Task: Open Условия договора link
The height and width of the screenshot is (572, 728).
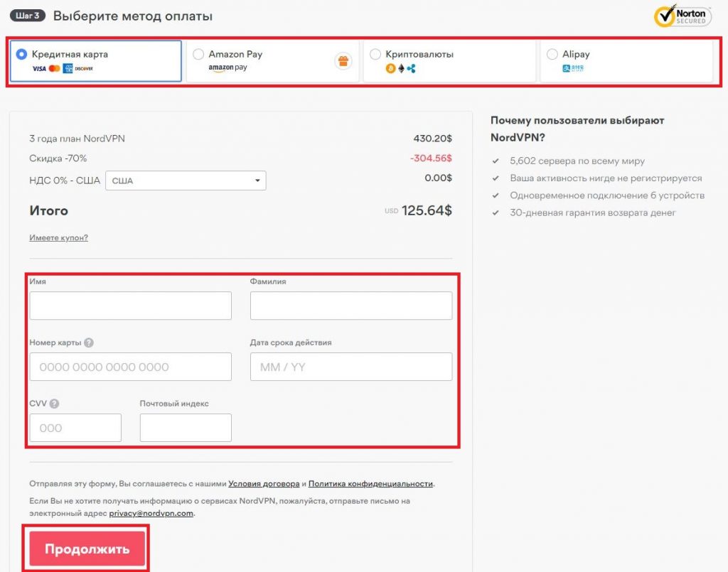Action: [x=264, y=483]
